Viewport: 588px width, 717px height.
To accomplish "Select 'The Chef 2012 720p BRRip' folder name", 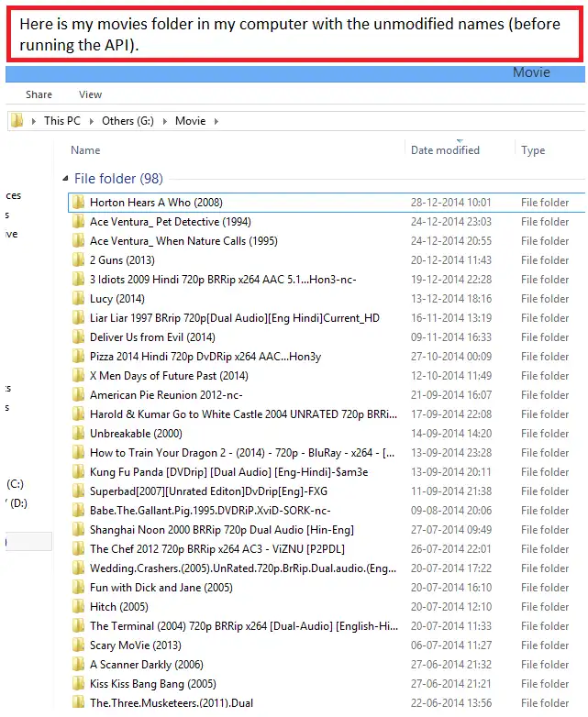I will coord(217,548).
